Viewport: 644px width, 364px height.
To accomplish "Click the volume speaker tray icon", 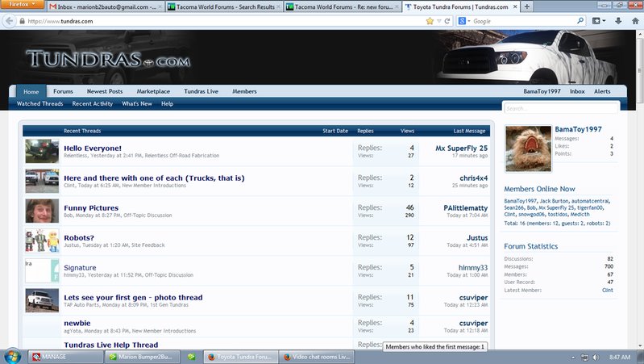I will (596, 357).
